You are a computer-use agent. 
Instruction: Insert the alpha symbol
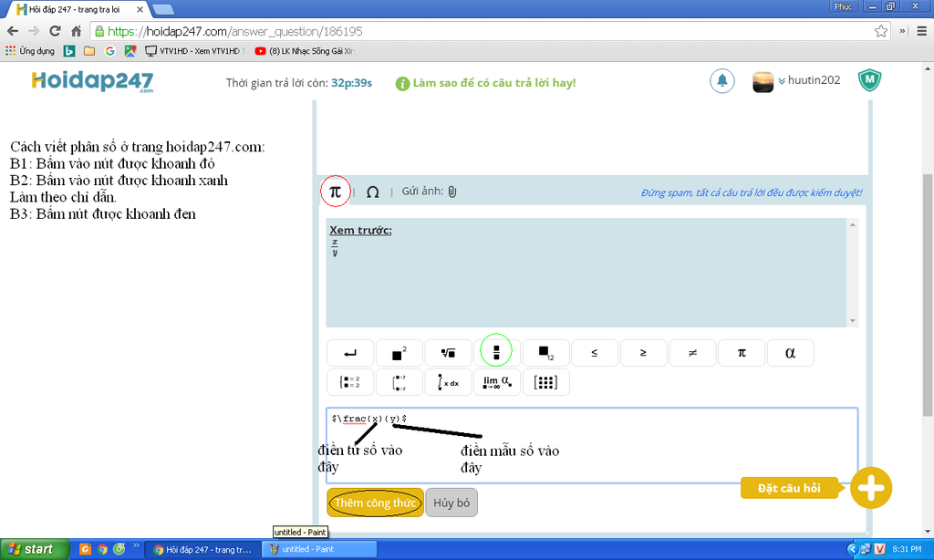click(791, 353)
